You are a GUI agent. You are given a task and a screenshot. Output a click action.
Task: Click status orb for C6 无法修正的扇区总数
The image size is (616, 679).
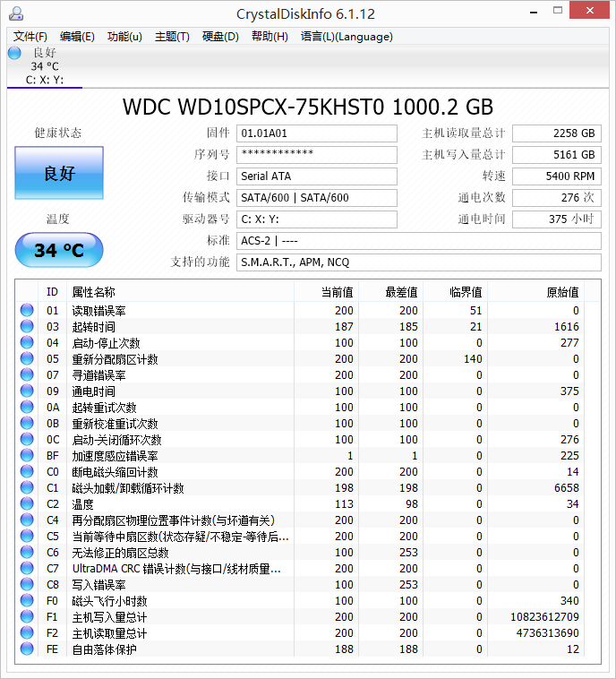click(27, 552)
